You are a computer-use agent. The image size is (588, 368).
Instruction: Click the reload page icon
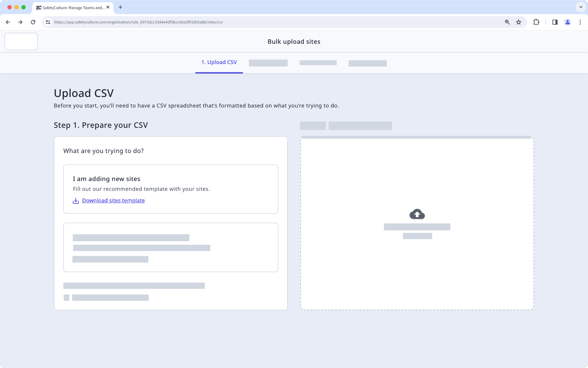(x=33, y=22)
